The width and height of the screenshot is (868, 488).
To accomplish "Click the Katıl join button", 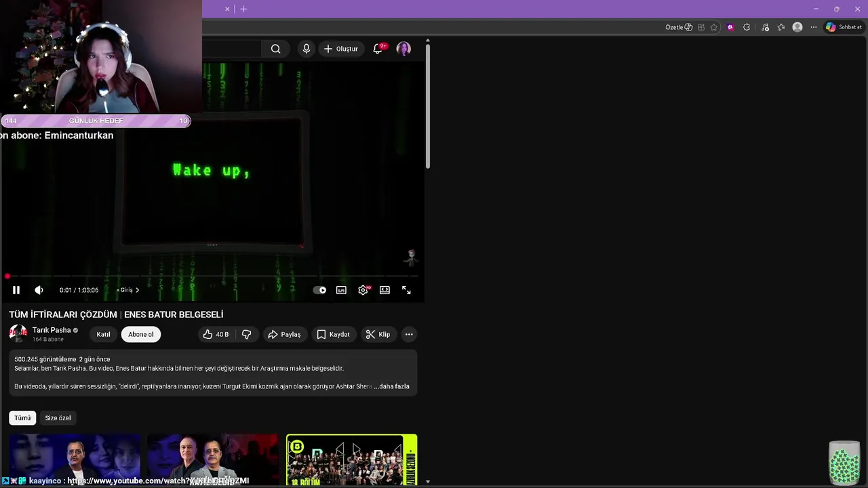I will coord(103,334).
